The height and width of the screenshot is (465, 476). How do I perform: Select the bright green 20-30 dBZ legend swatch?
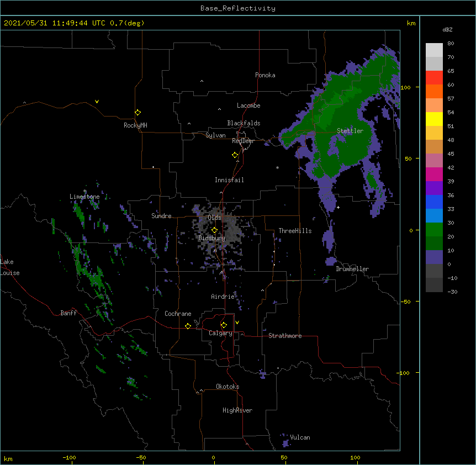(434, 229)
